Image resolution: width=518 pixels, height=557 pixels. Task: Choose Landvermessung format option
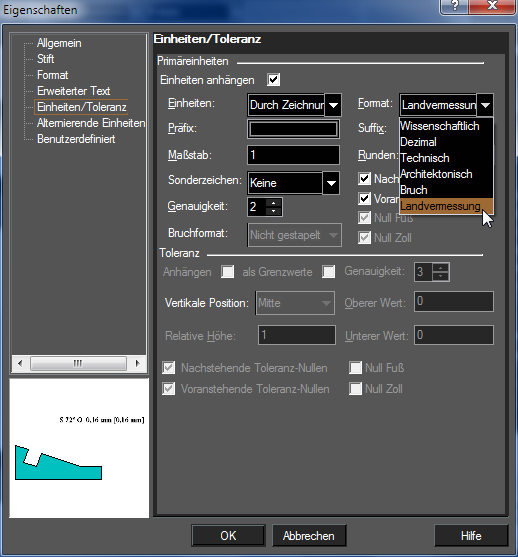(446, 206)
